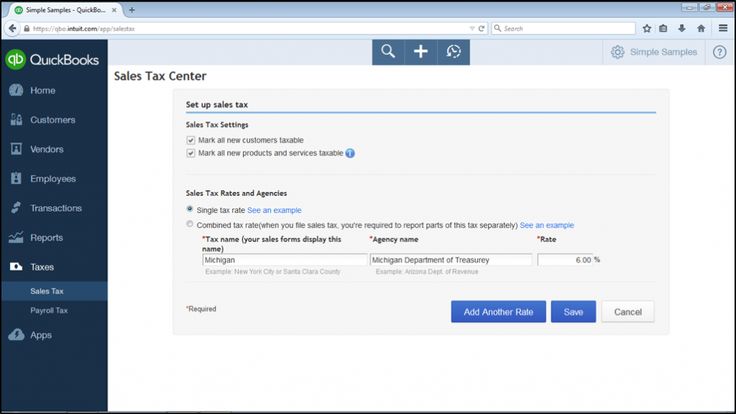Open the URL history dropdown arrow
The image size is (736, 414).
point(472,29)
